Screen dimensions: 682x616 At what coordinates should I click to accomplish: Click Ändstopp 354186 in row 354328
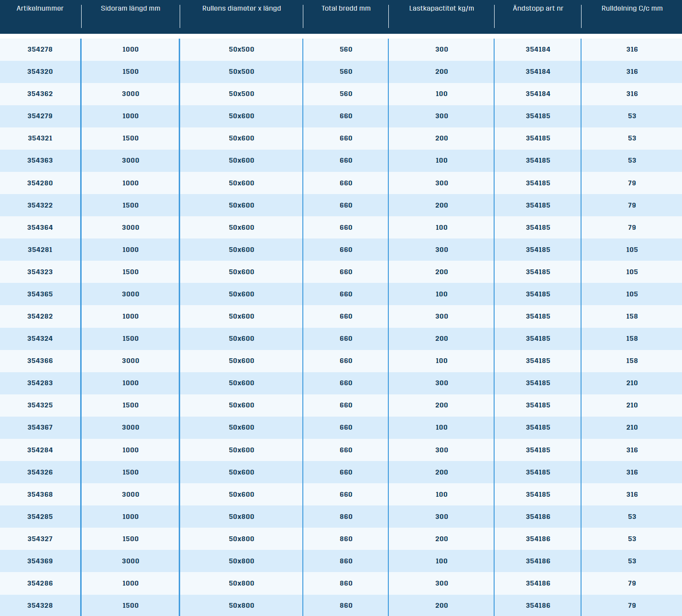click(538, 605)
